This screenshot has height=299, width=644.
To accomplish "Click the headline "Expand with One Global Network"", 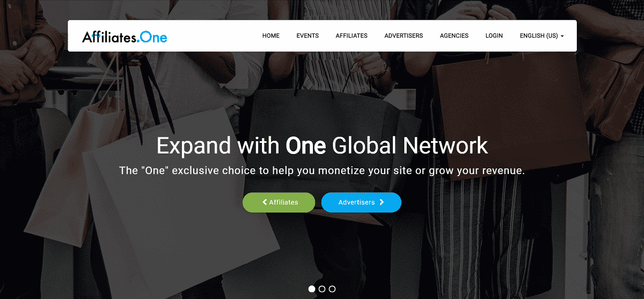I will 322,145.
